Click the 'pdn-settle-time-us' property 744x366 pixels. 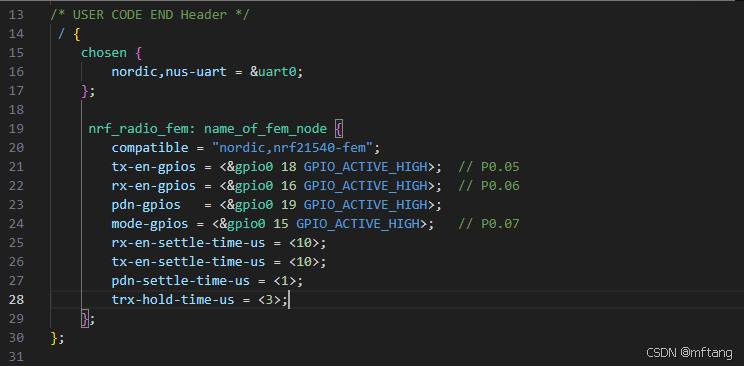coord(181,281)
